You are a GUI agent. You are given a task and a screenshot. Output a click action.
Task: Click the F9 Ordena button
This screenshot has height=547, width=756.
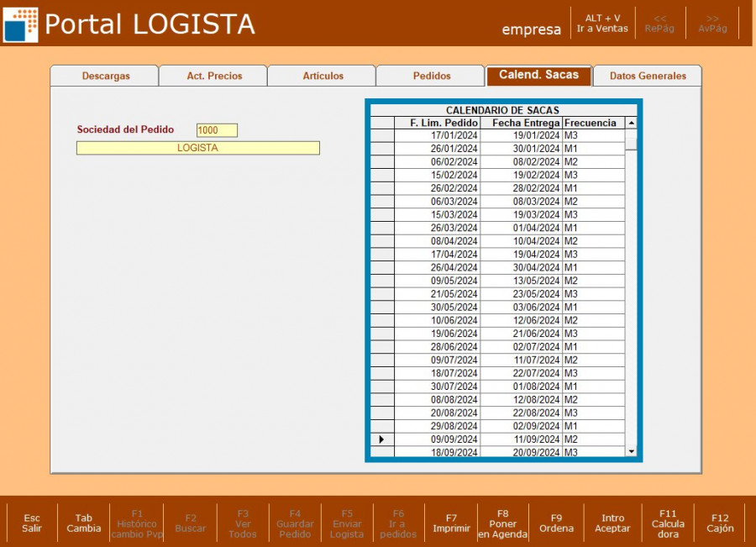(x=556, y=523)
